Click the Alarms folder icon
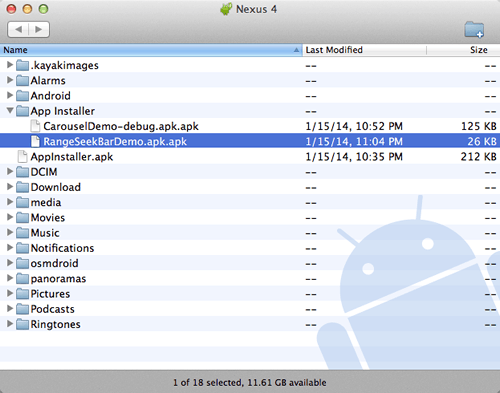 tap(22, 81)
